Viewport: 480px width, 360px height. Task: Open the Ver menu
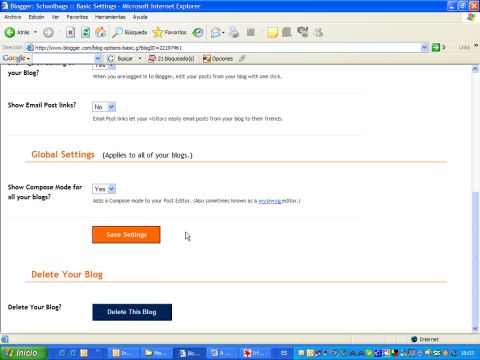(x=55, y=17)
